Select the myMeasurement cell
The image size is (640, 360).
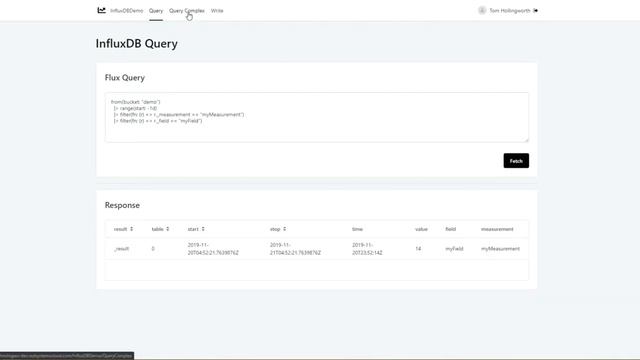click(x=500, y=249)
